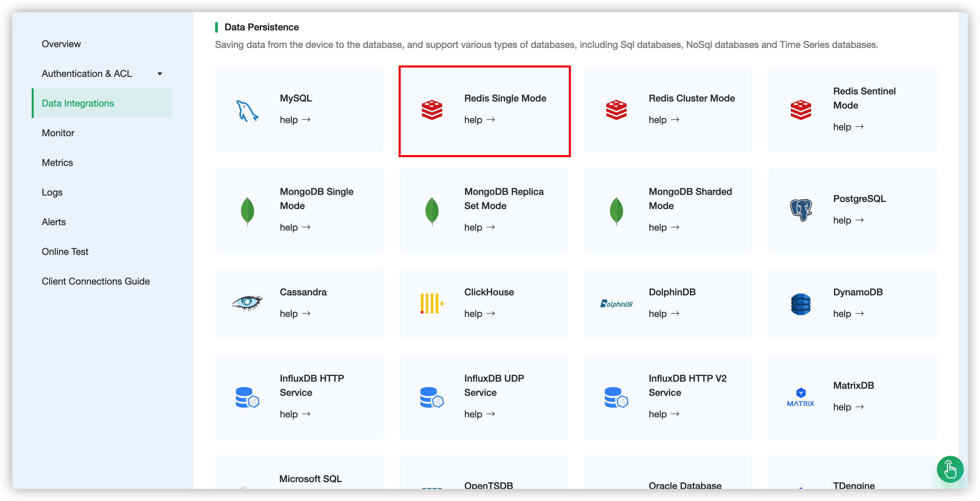Click the MatrixDB logo icon
Screen dimensions: 980x501
[x=801, y=397]
